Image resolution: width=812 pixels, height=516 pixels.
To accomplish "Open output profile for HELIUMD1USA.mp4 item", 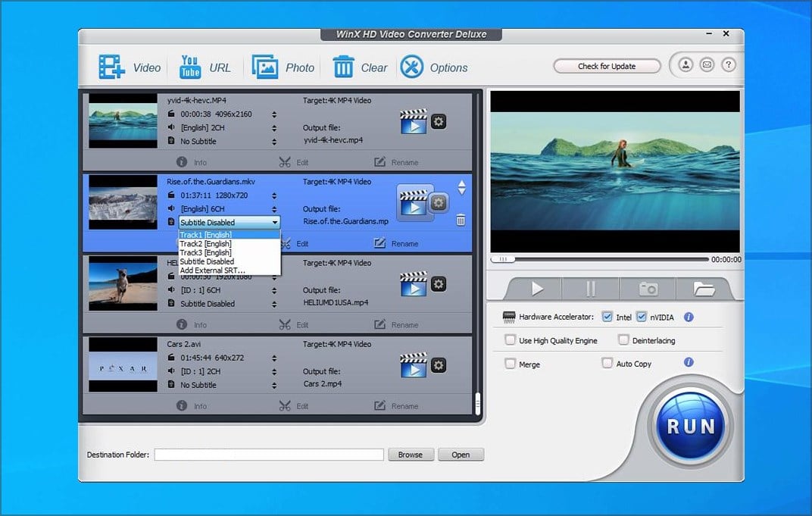I will (414, 284).
